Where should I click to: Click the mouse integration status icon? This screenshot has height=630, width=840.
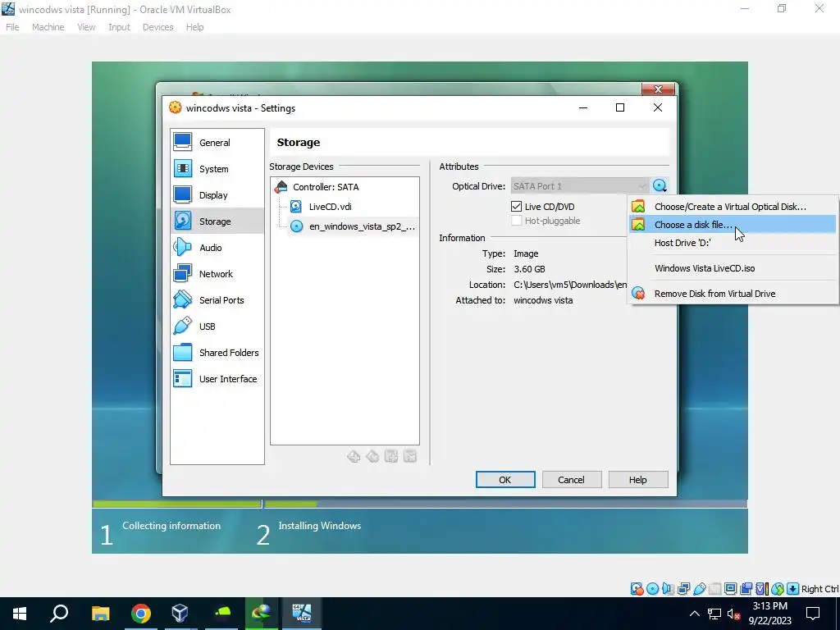(x=778, y=589)
